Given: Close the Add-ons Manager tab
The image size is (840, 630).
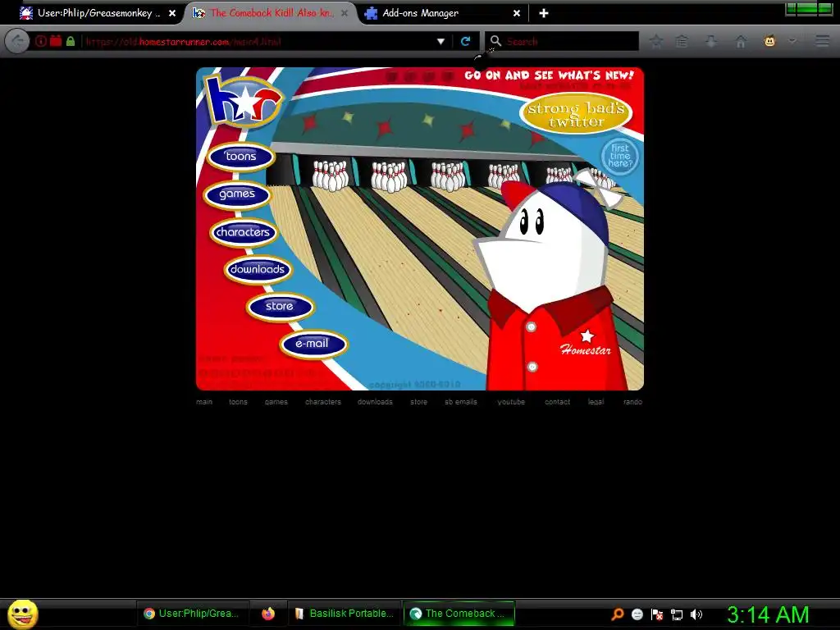Looking at the screenshot, I should 517,13.
